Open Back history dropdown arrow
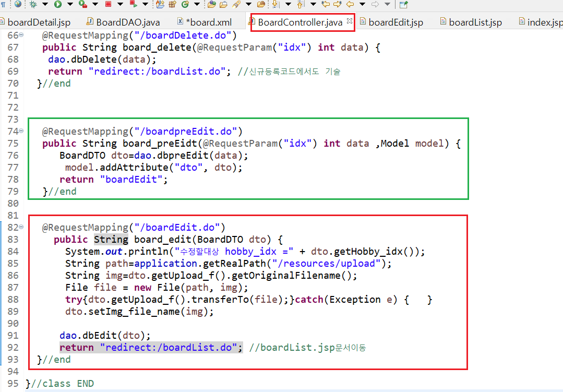This screenshot has height=392, width=563. pyautogui.click(x=363, y=4)
